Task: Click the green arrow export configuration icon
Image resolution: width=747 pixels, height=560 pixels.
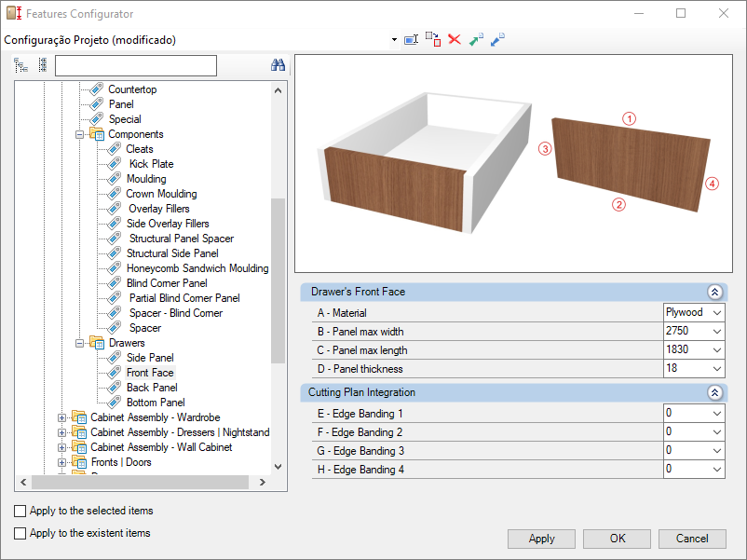Action: click(x=476, y=39)
